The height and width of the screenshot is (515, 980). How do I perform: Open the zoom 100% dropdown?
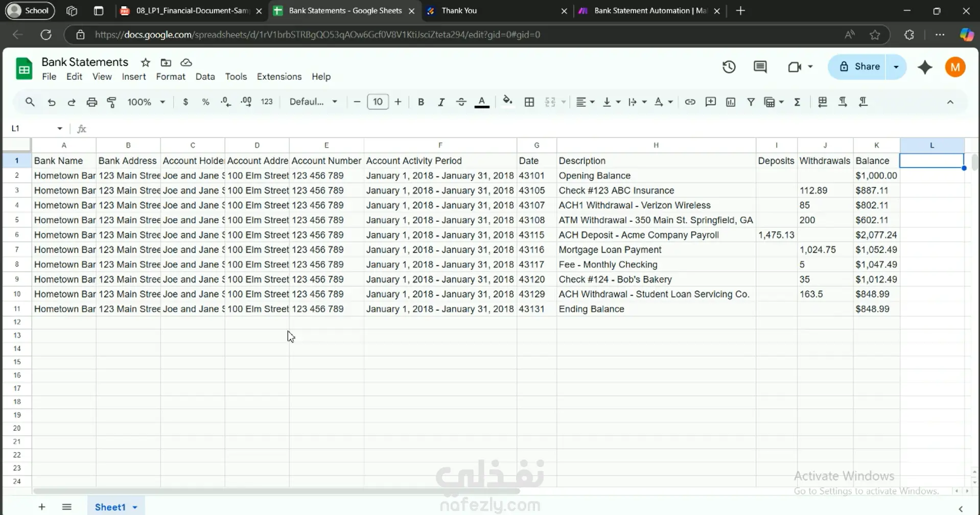[146, 102]
